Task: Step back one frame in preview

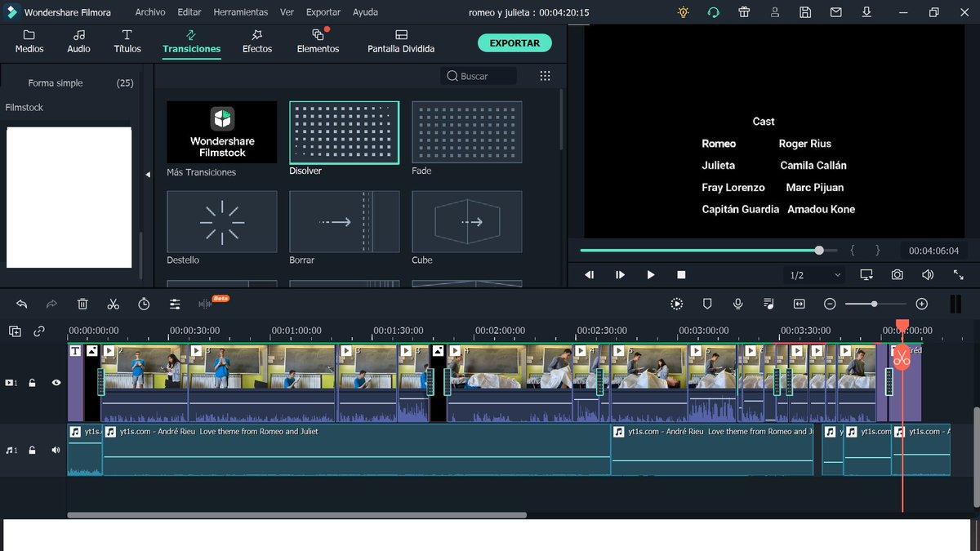Action: (590, 275)
